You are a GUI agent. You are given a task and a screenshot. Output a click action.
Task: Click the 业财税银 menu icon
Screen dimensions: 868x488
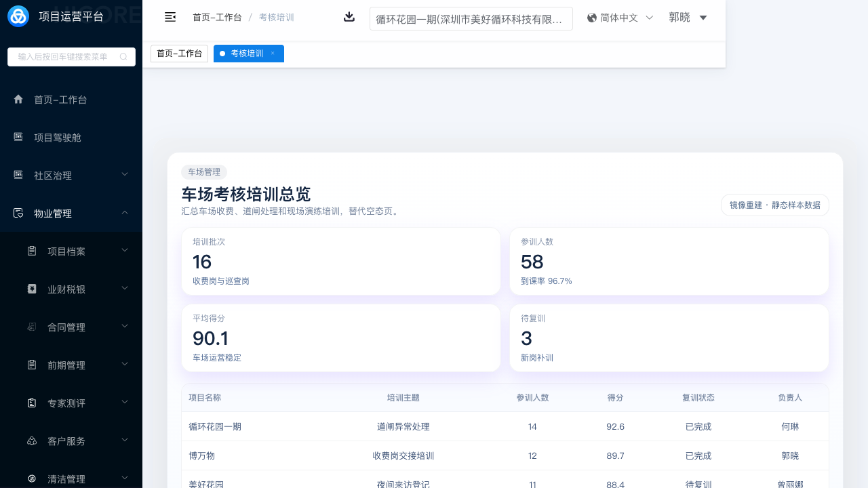(32, 289)
